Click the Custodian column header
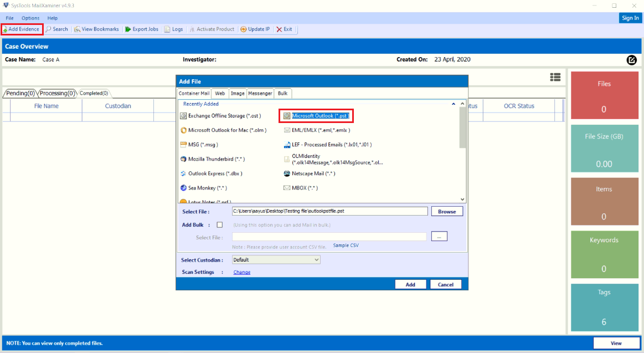The width and height of the screenshot is (644, 353). point(118,106)
